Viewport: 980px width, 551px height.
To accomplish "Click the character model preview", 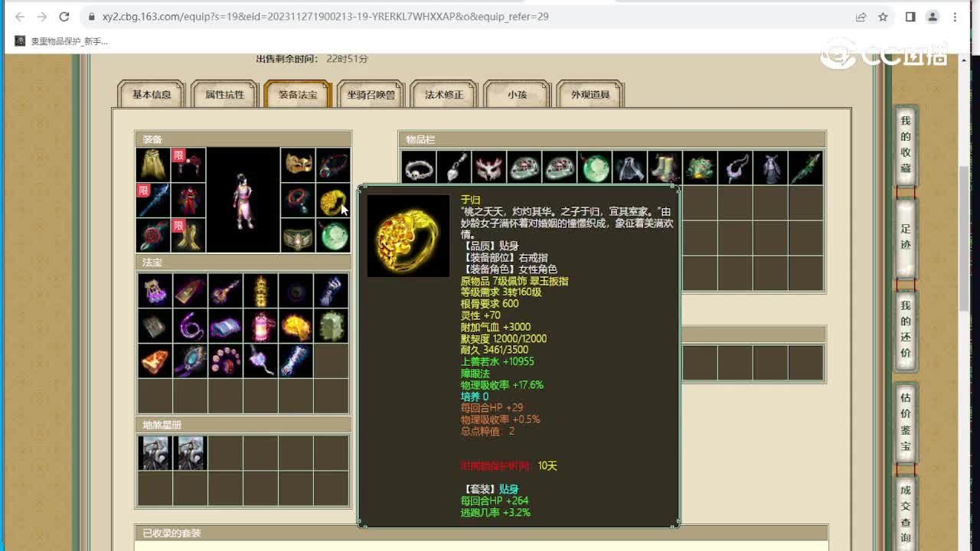I will click(x=243, y=201).
